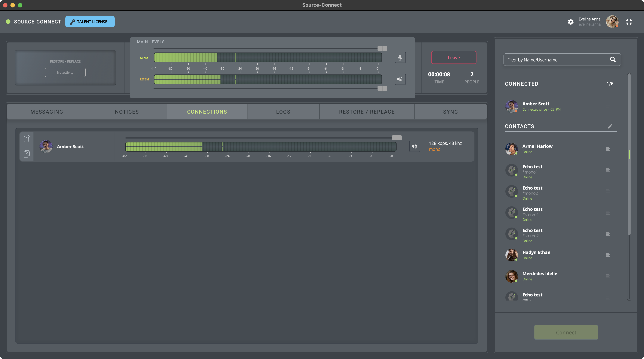Click the red Leave button
The height and width of the screenshot is (359, 644).
coord(454,58)
